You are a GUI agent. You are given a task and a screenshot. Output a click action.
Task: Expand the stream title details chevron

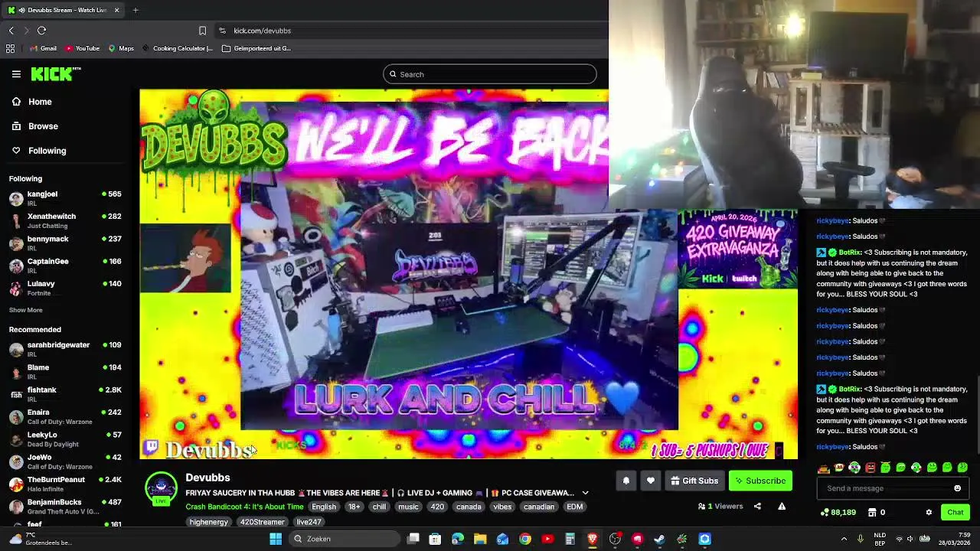(x=585, y=493)
